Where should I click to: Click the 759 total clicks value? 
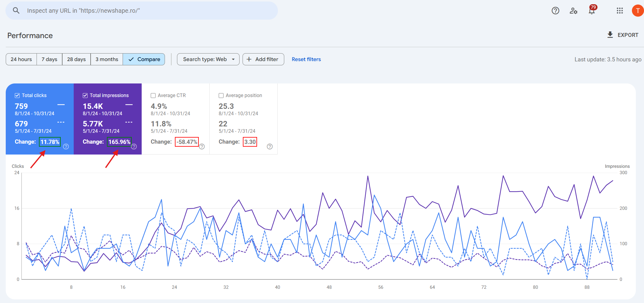tap(21, 106)
